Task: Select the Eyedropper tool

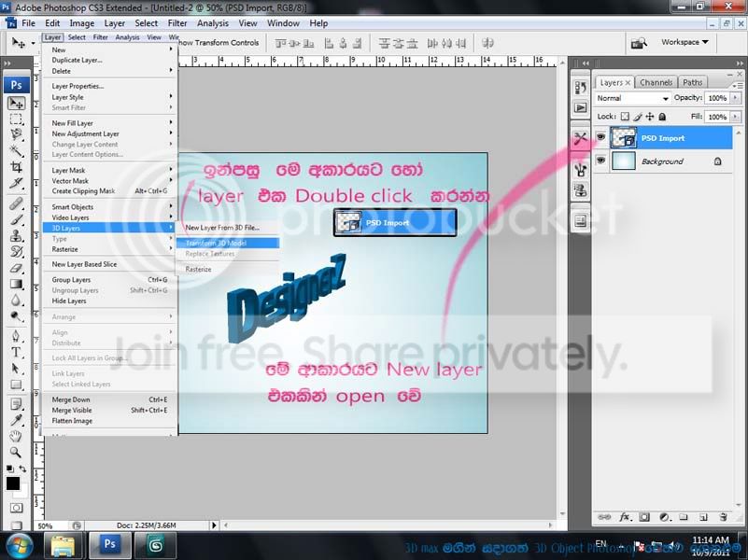Action: coord(16,420)
